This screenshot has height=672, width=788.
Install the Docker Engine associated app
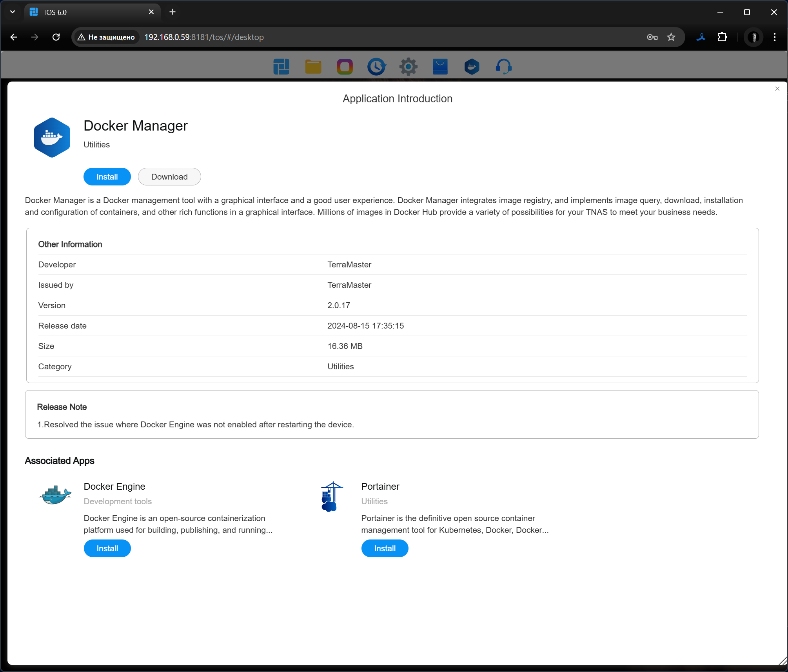coord(107,548)
